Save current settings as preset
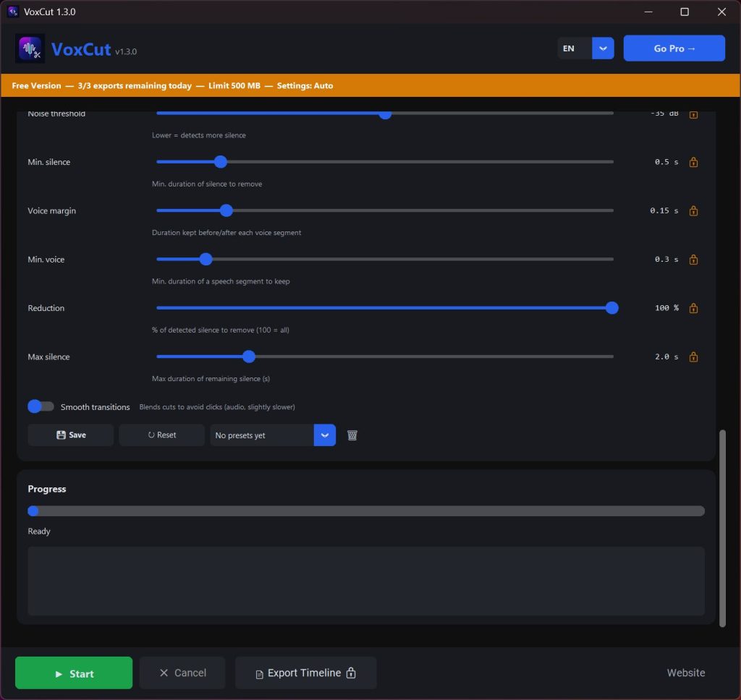This screenshot has height=700, width=741. point(71,435)
